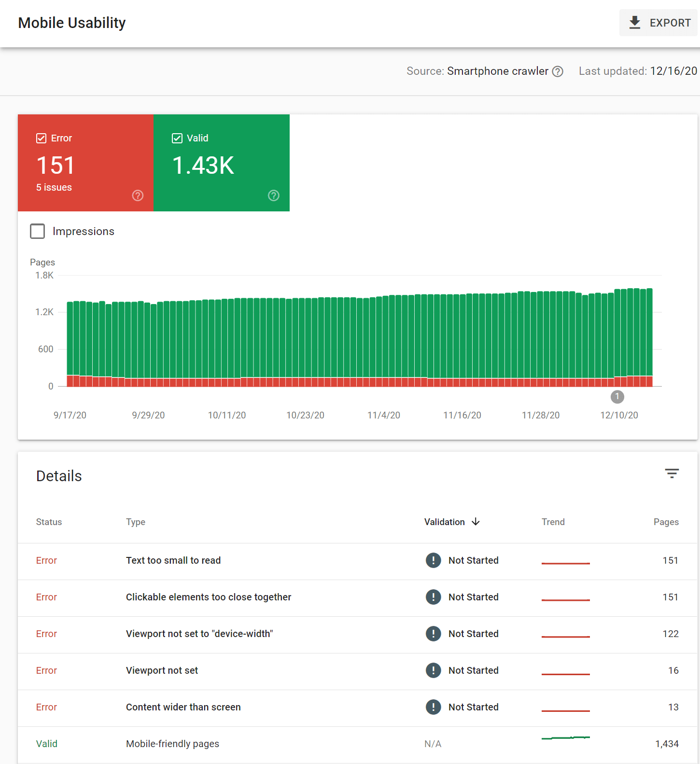
Task: Click chart annotation marker labeled 1
Action: pyautogui.click(x=617, y=397)
